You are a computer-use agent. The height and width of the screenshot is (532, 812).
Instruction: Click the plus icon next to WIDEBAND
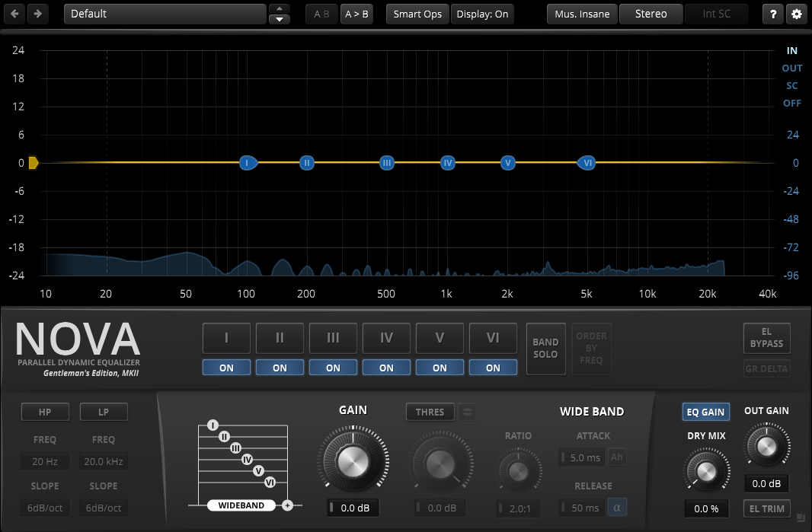coord(287,505)
